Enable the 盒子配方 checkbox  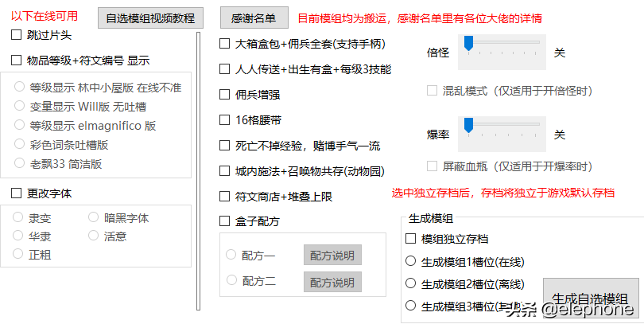(225, 221)
